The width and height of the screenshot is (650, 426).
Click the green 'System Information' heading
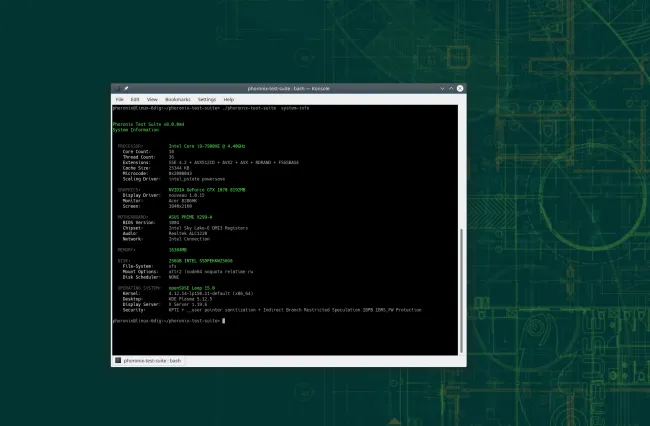click(x=136, y=130)
